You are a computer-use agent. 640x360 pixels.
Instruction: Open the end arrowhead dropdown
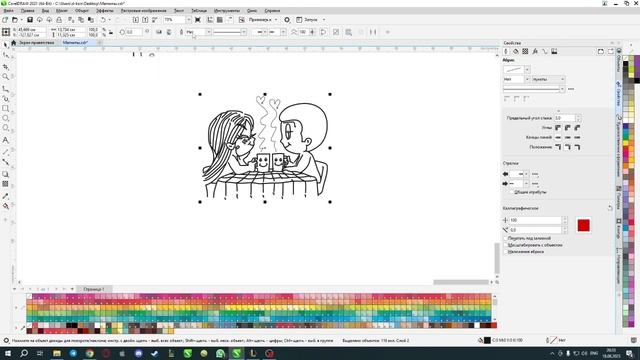click(526, 184)
